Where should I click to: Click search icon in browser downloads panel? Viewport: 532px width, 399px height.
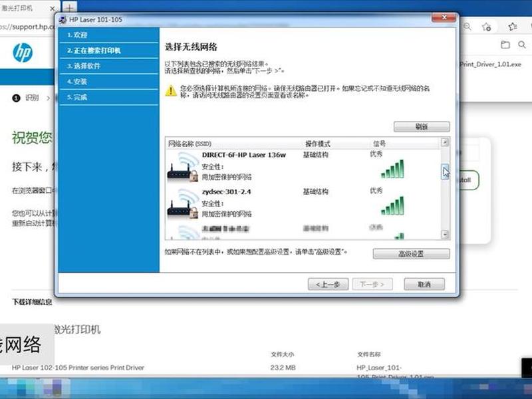point(522,45)
